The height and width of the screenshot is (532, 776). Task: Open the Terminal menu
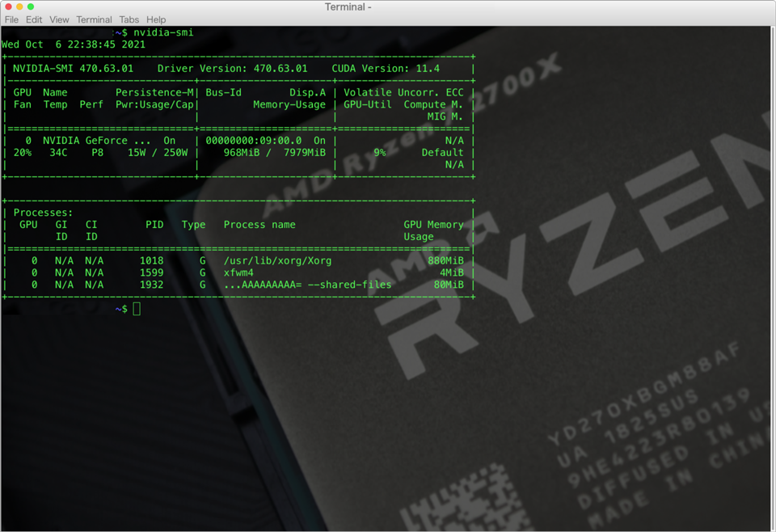[94, 19]
